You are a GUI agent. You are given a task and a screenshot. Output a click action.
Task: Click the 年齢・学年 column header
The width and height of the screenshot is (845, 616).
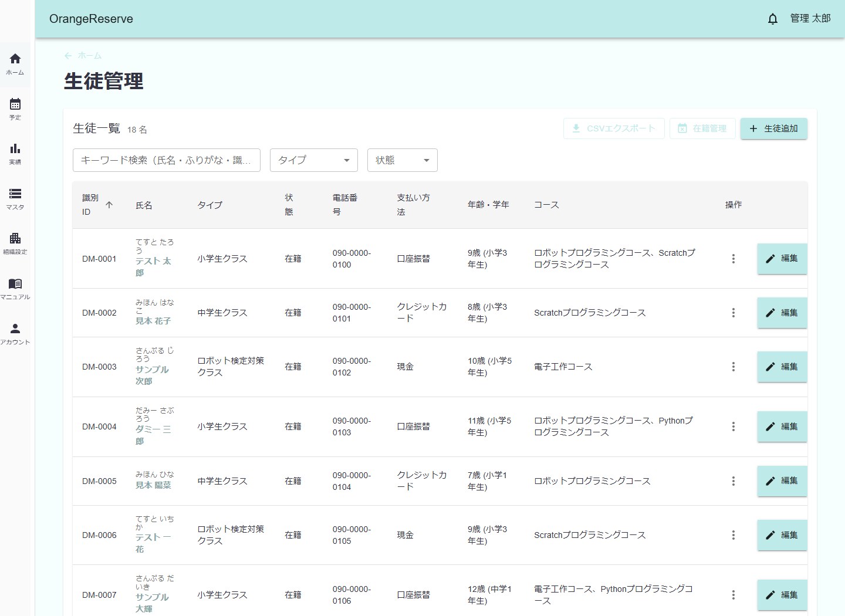488,205
